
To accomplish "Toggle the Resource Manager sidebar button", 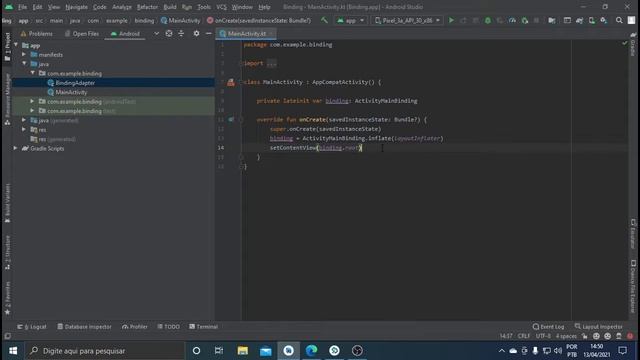I will (7, 99).
